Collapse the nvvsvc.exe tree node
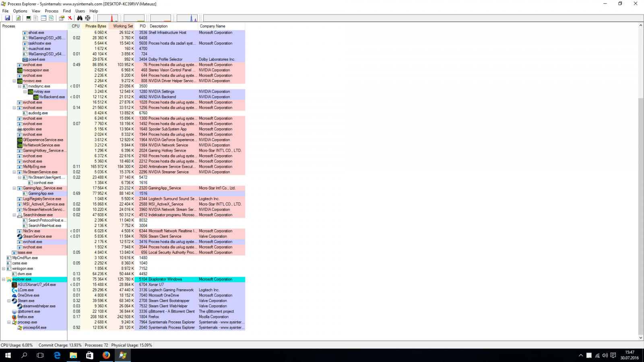The height and width of the screenshot is (362, 644). click(x=14, y=81)
